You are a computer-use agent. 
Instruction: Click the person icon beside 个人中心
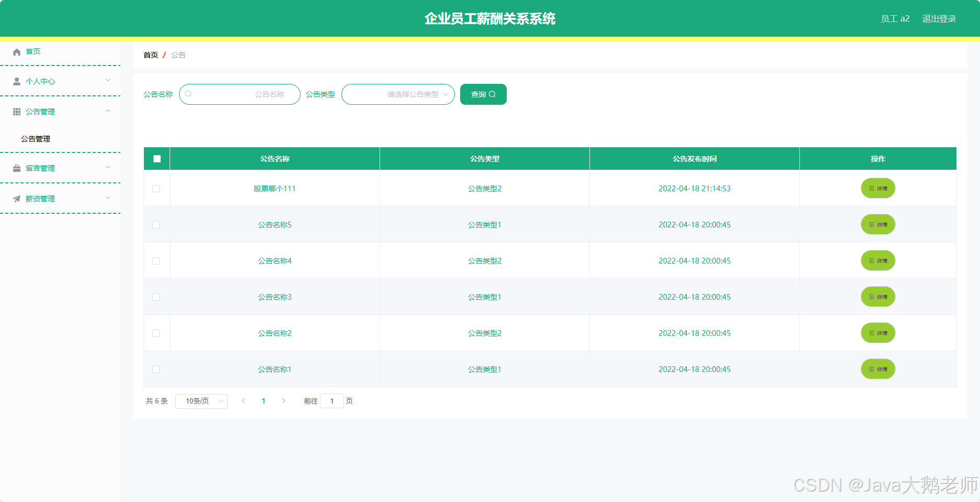17,81
